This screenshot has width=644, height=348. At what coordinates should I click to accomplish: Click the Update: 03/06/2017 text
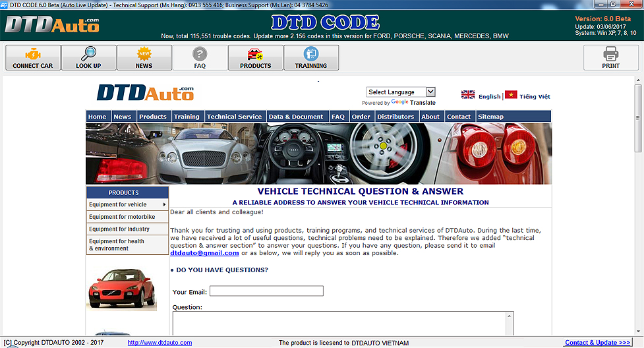pyautogui.click(x=600, y=27)
